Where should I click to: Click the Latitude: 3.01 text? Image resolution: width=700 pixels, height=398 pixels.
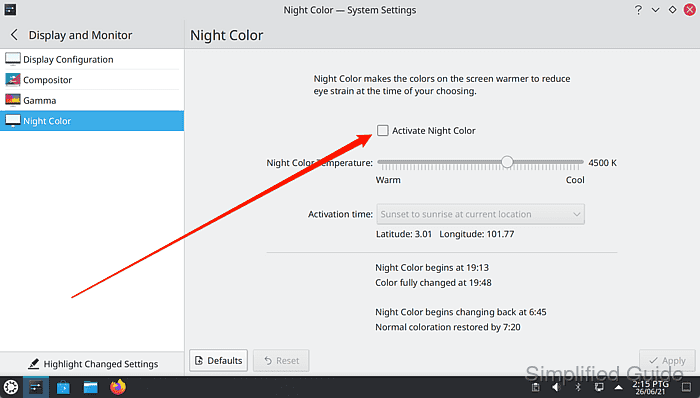click(404, 234)
